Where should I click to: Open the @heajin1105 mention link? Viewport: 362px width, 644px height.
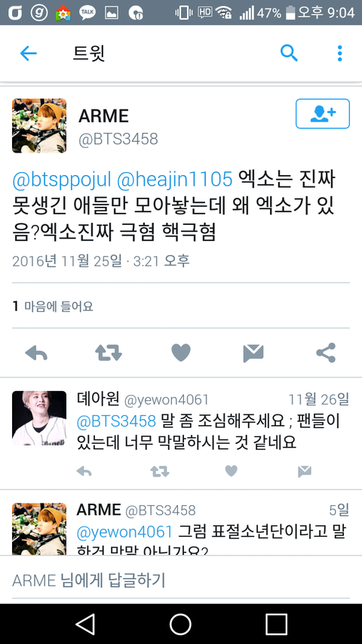click(175, 180)
